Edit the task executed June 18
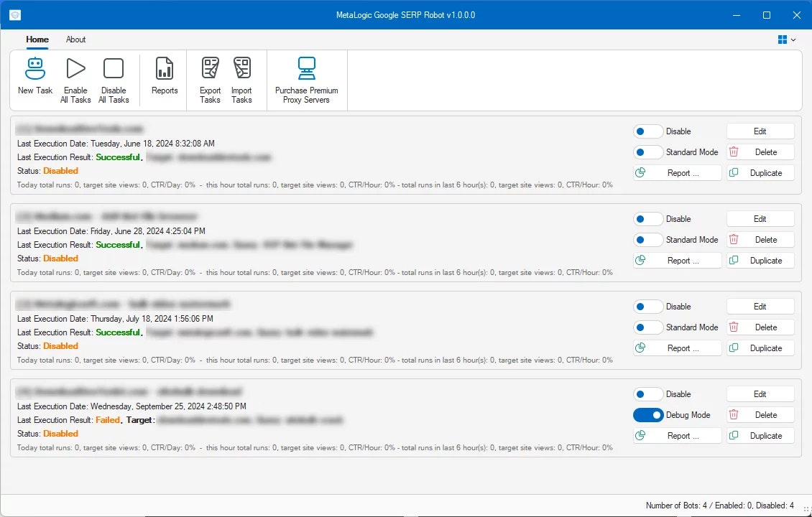 point(760,131)
